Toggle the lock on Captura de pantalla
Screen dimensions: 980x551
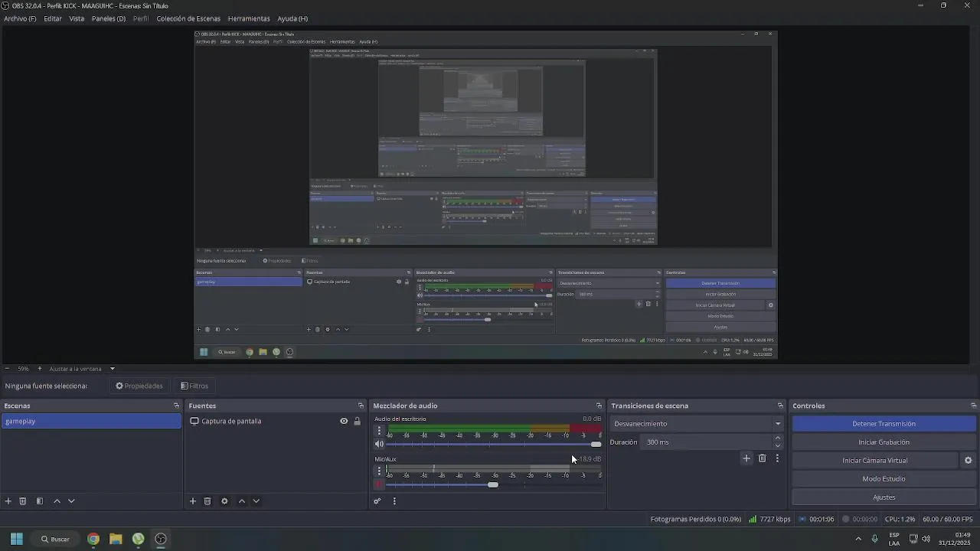pyautogui.click(x=357, y=421)
